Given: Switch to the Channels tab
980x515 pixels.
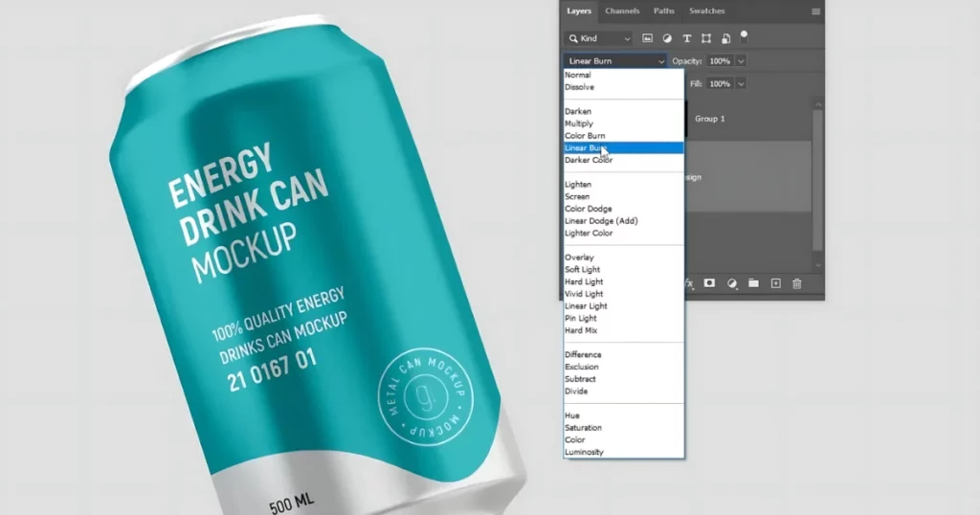Looking at the screenshot, I should click(622, 11).
